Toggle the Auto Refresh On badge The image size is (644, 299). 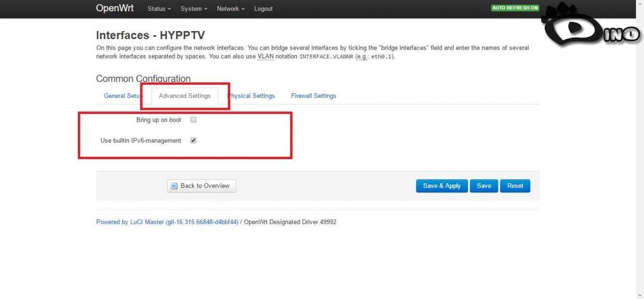pyautogui.click(x=515, y=8)
